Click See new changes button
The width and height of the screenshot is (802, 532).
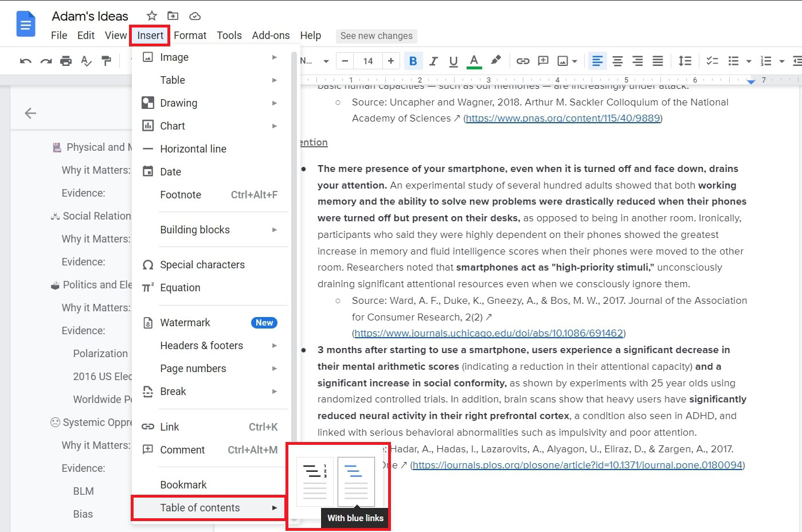coord(376,36)
